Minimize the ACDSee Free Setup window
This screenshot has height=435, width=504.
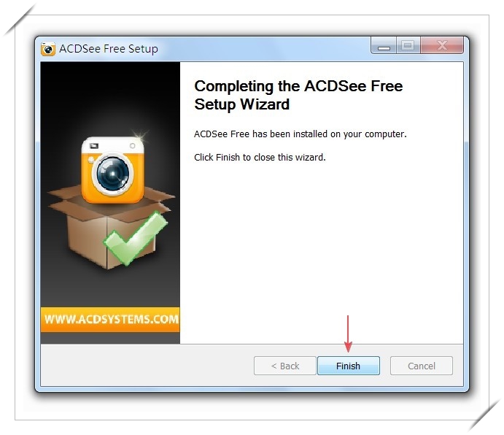[x=384, y=45]
